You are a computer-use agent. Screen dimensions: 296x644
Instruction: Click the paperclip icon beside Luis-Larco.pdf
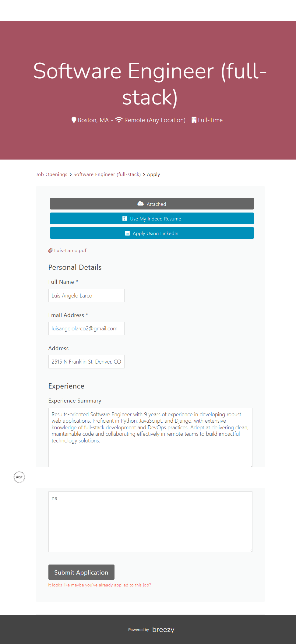[51, 250]
